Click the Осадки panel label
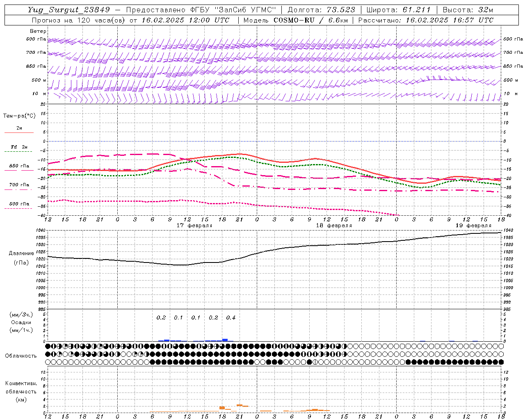This screenshot has width=525, height=420. (21, 322)
